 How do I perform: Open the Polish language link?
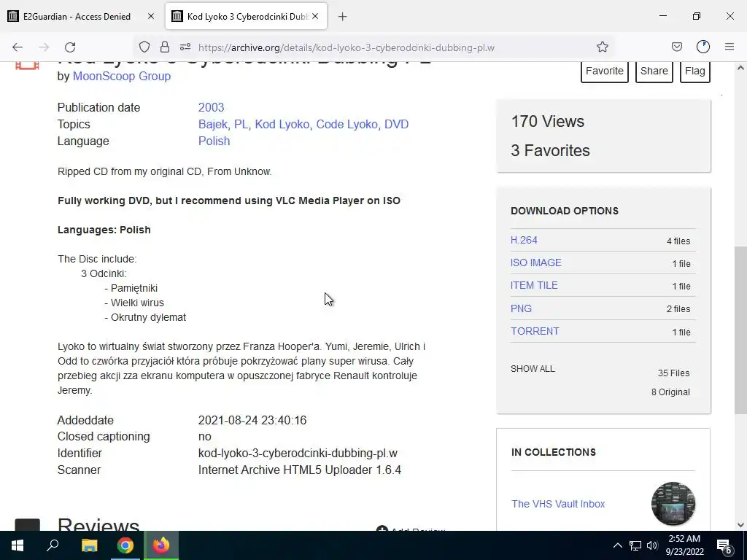pos(214,141)
